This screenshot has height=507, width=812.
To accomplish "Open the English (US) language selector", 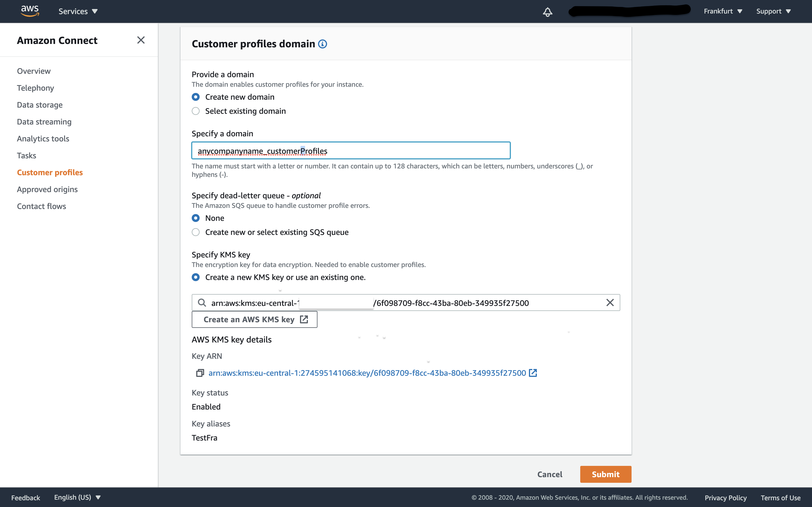I will 77,497.
